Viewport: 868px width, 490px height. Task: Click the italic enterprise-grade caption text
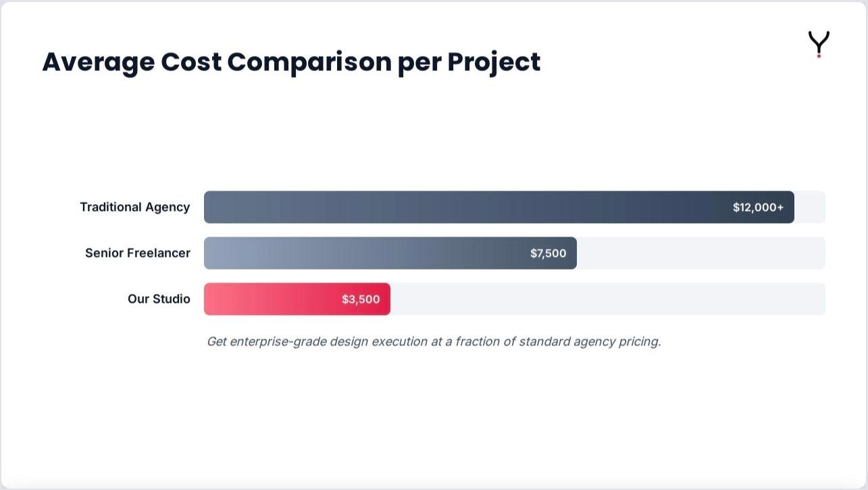click(x=434, y=341)
